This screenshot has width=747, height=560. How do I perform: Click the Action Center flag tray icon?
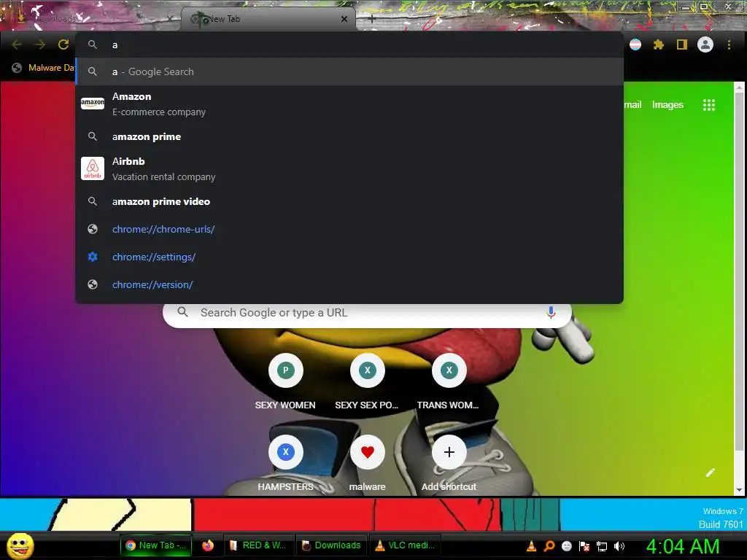point(584,546)
